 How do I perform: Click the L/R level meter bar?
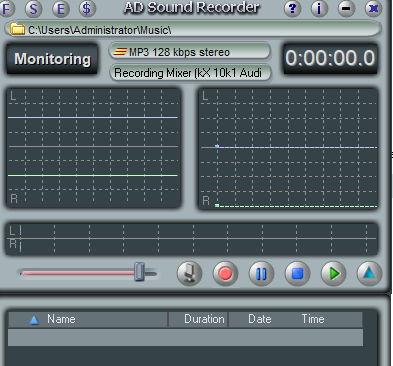(192, 239)
